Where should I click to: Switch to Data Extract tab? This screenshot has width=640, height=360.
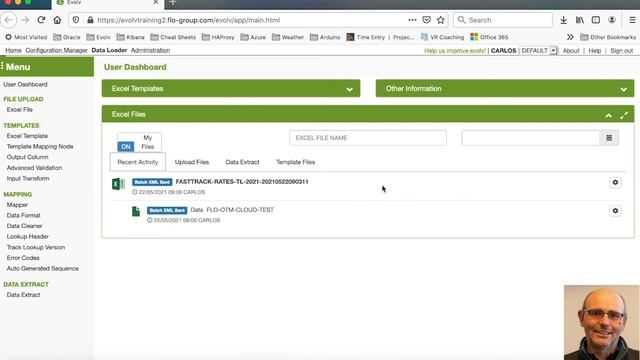point(242,162)
